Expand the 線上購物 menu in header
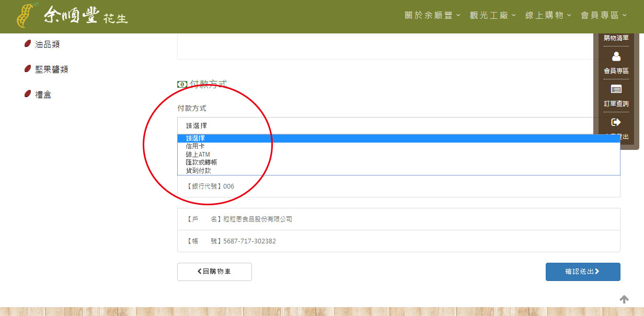Image resolution: width=644 pixels, height=316 pixels. (548, 16)
